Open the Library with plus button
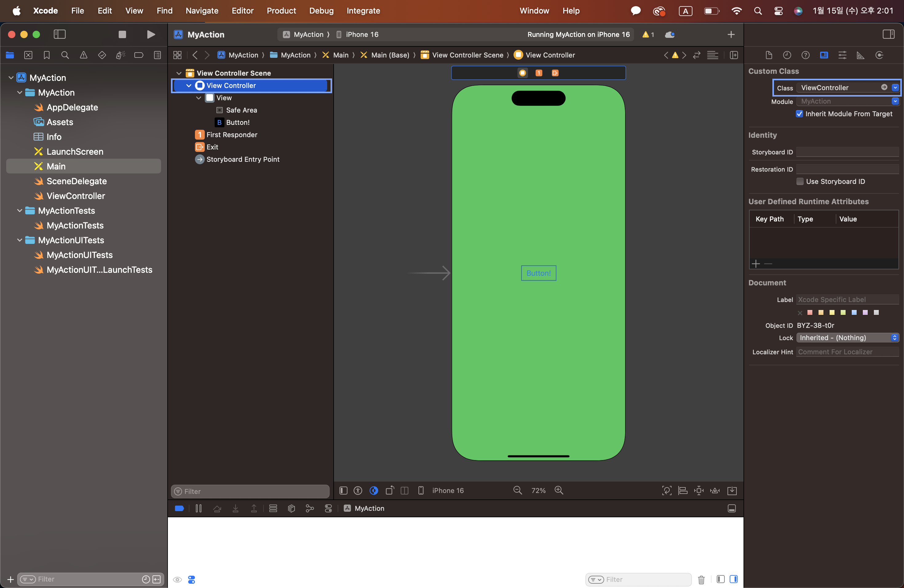 (x=731, y=34)
